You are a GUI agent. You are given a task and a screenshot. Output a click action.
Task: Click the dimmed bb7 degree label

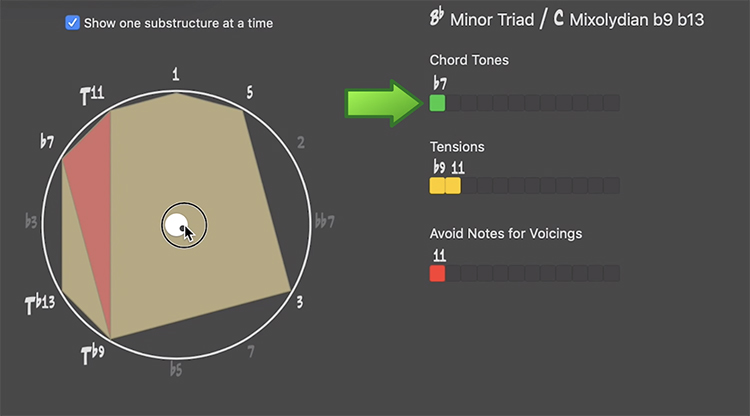click(x=324, y=221)
